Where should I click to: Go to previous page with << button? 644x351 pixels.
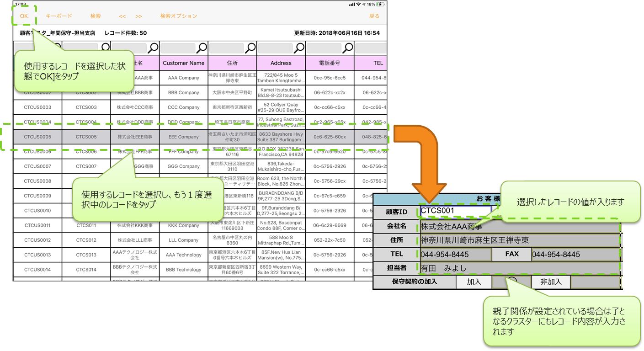(x=122, y=16)
